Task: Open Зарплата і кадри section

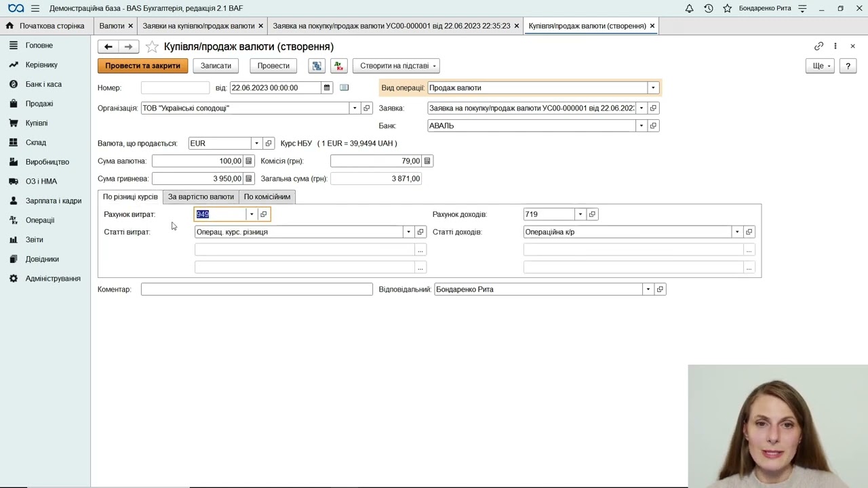Action: (x=54, y=201)
